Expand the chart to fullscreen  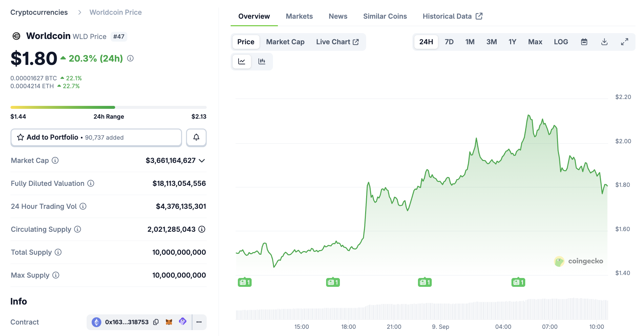(x=624, y=42)
